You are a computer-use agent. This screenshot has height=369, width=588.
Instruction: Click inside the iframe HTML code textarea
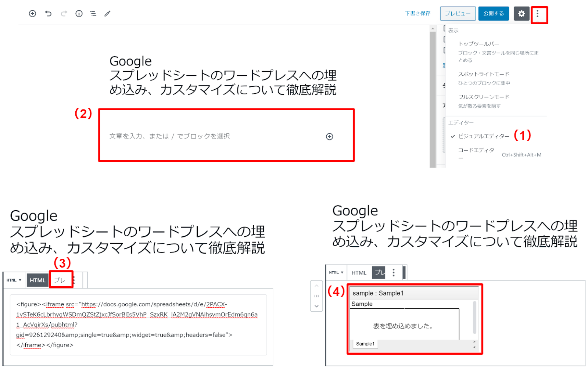click(138, 325)
